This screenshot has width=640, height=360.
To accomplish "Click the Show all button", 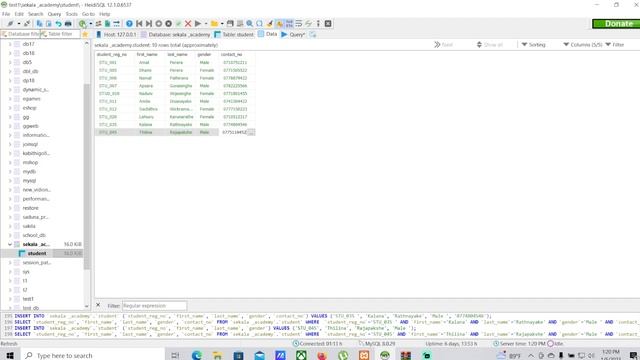I will (489, 44).
